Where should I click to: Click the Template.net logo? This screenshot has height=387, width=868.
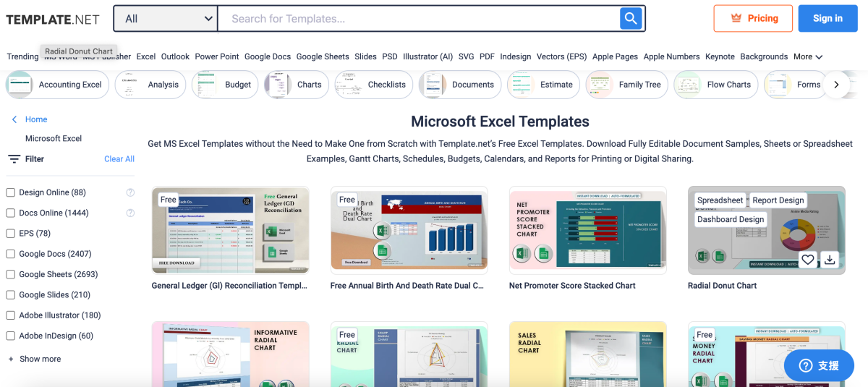pyautogui.click(x=53, y=20)
